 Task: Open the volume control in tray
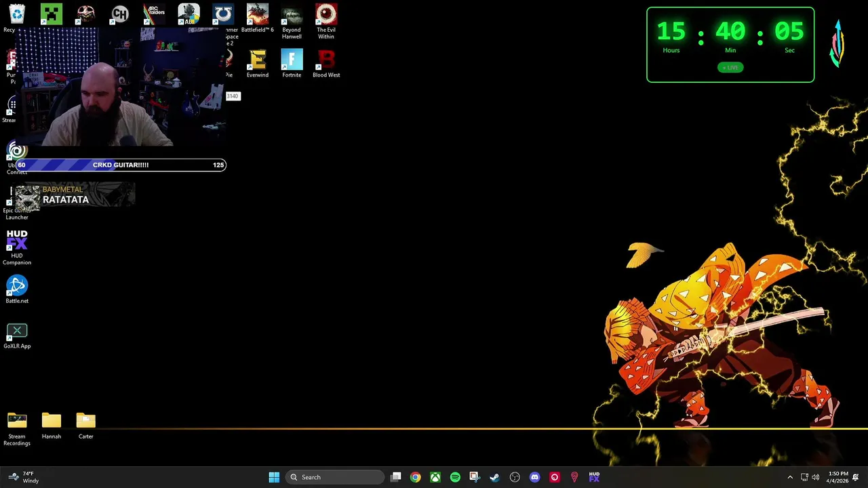816,477
